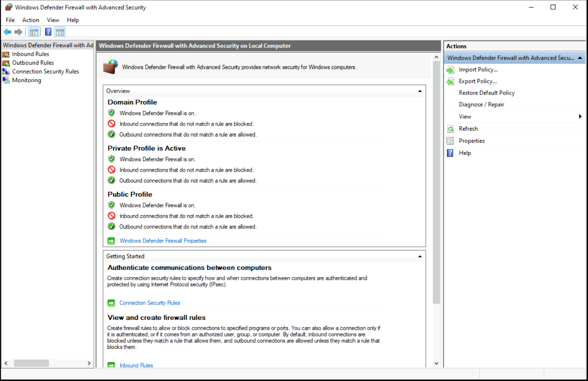
Task: Click the Forward arrow toolbar icon
Action: 18,32
